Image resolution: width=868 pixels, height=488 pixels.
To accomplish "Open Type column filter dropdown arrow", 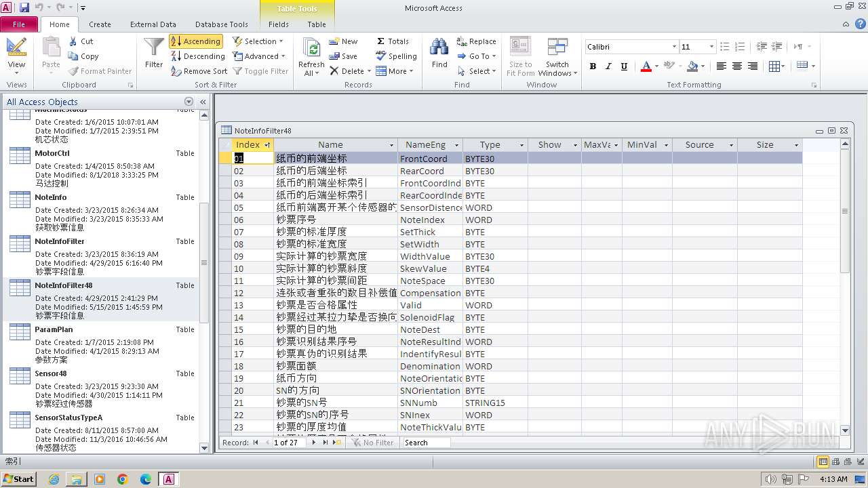I will pos(522,145).
